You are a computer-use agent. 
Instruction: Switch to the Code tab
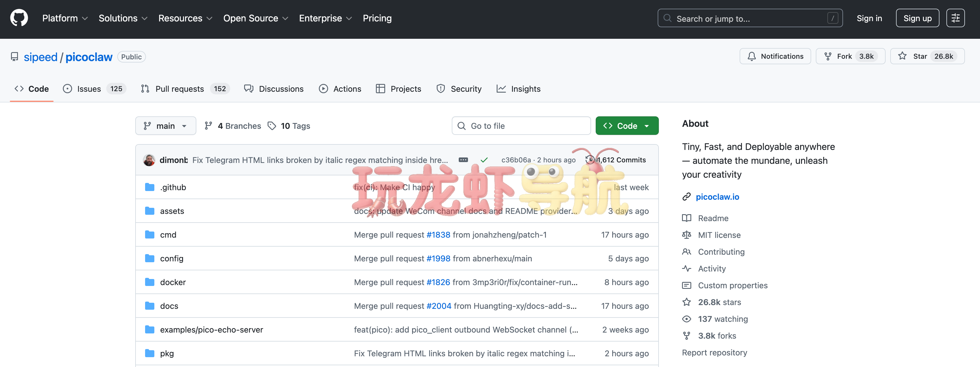point(32,89)
